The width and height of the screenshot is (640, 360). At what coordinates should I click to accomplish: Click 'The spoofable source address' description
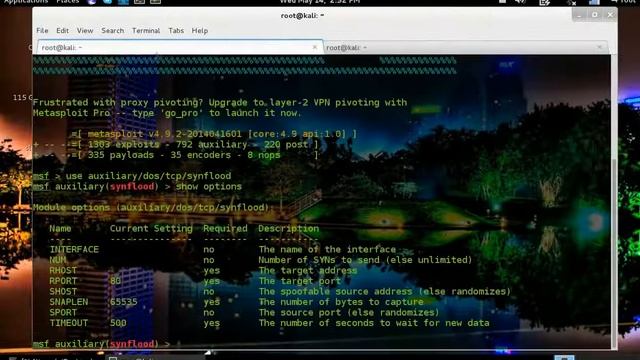point(384,291)
